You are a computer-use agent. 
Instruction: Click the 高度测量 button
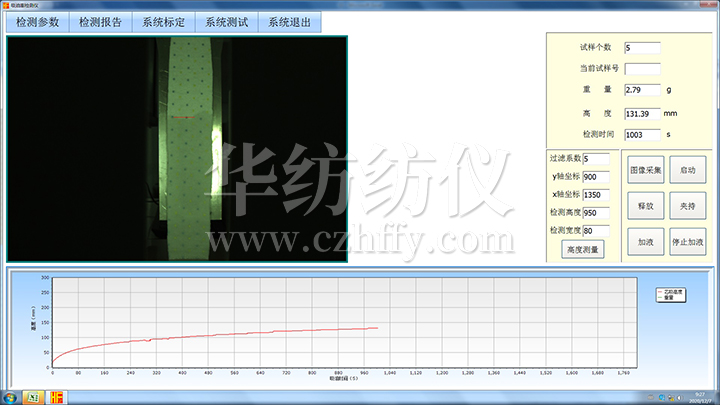[x=581, y=249]
